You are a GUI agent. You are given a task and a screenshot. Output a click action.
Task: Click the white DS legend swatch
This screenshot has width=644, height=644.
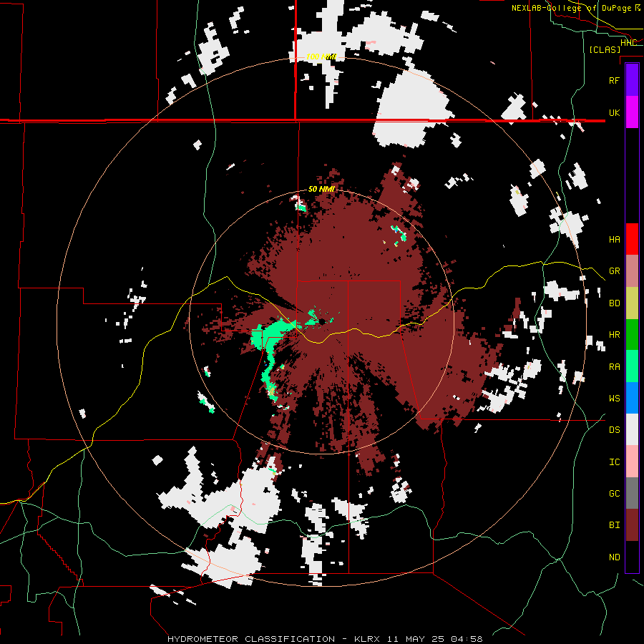[632, 429]
